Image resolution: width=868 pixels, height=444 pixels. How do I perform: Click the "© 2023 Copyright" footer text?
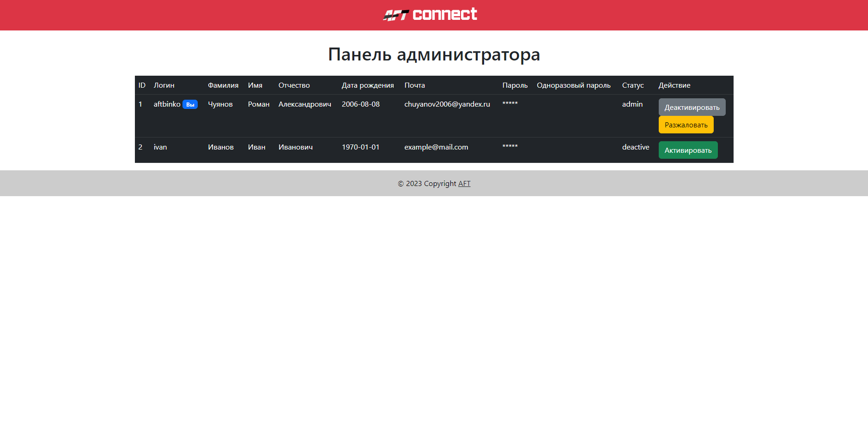(427, 183)
